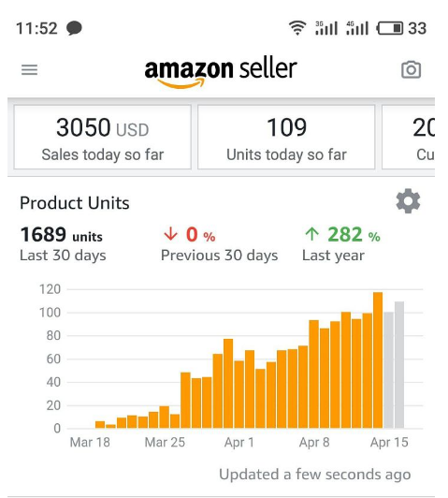Select the tallest orange bar in the chart
The image size is (448, 498).
pos(378,360)
